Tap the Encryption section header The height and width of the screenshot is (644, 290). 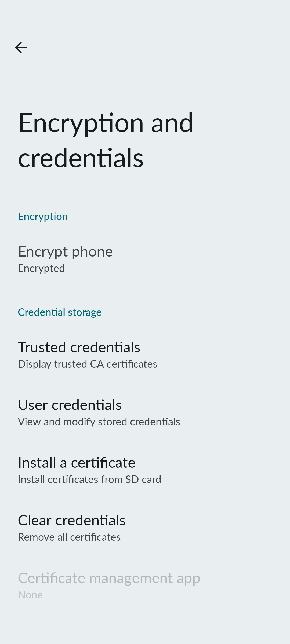coord(43,216)
